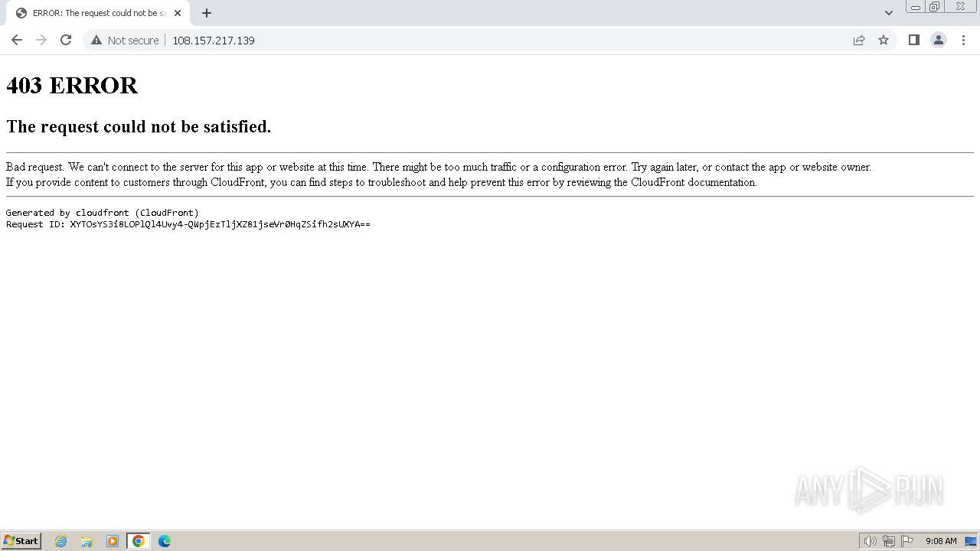
Task: Open the Windows Start menu
Action: 21,541
